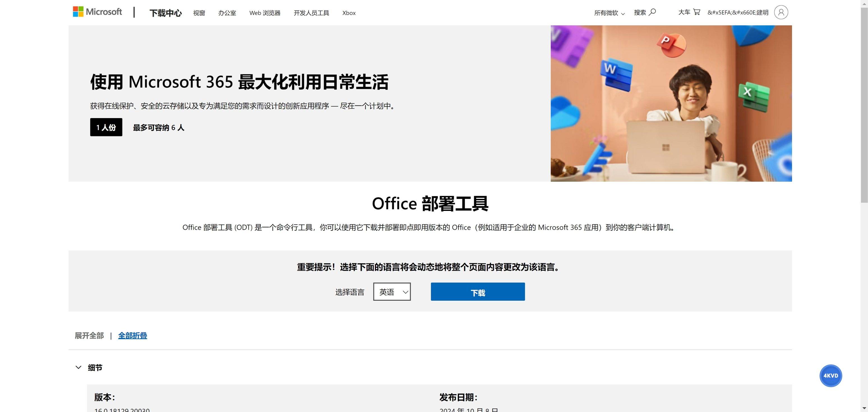Image resolution: width=868 pixels, height=412 pixels.
Task: Click the search magnifier icon
Action: coord(652,12)
